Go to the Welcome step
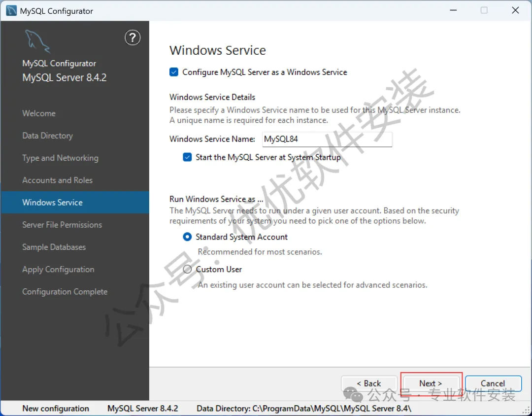Screen dimensions: 532x416 (x=39, y=113)
